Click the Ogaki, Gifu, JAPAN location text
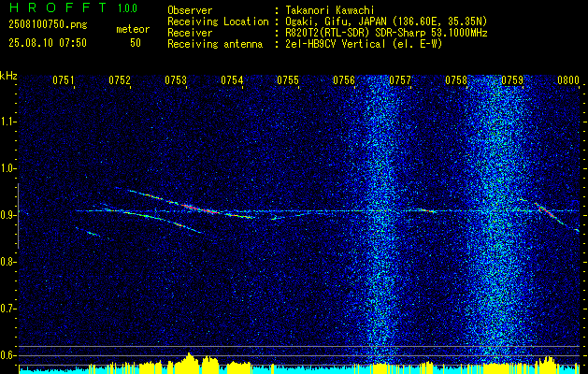The height and width of the screenshot is (374, 588). click(x=386, y=22)
